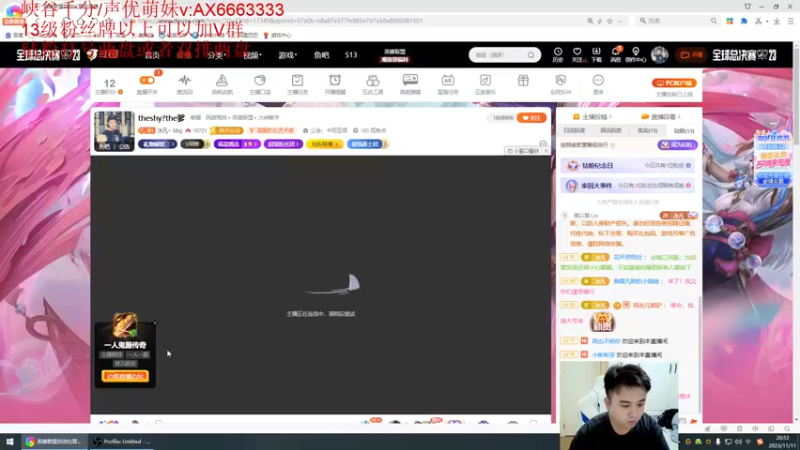The height and width of the screenshot is (450, 800).
Task: Go to 直播 in the navigation bar
Action: (x=184, y=55)
